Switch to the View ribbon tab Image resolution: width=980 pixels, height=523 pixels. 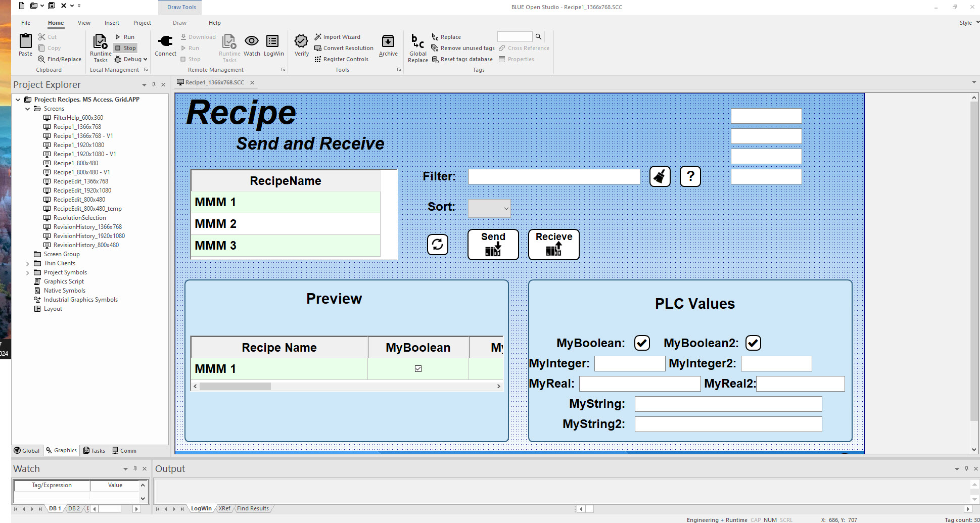coord(84,23)
